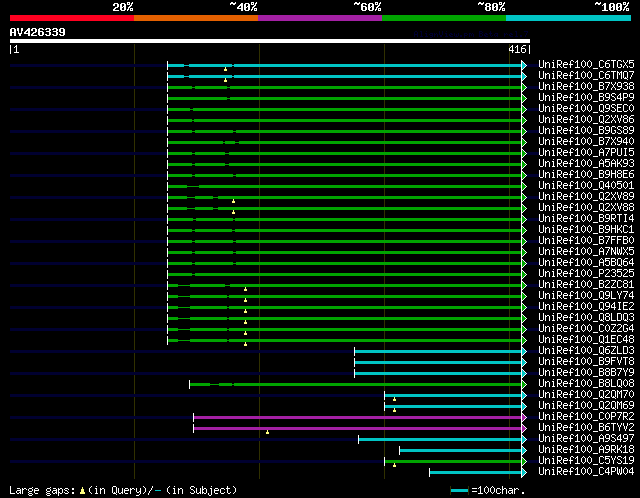Select the UniRef100_A5BQ64 label
This screenshot has width=640, height=498.
(586, 263)
